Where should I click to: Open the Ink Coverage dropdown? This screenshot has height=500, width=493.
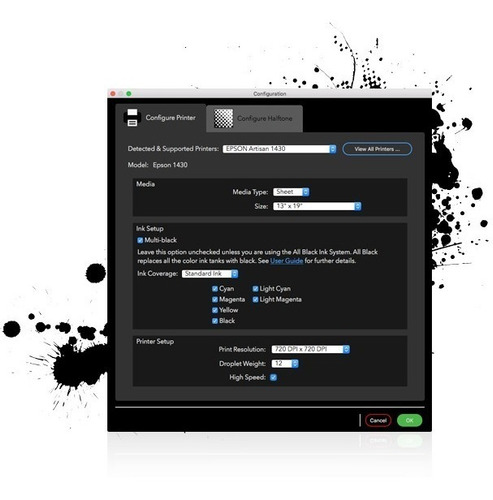[x=210, y=274]
